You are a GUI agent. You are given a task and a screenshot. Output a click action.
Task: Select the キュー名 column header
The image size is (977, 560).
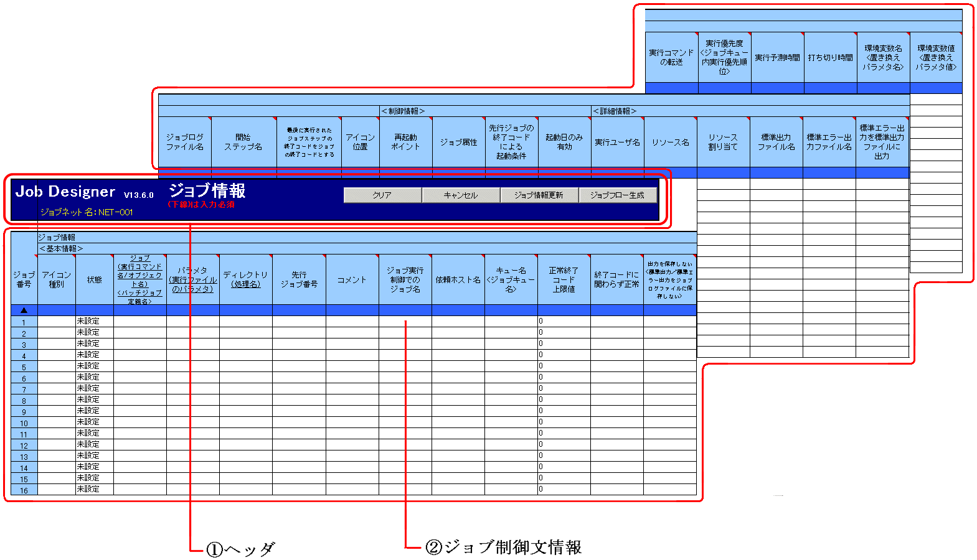511,279
